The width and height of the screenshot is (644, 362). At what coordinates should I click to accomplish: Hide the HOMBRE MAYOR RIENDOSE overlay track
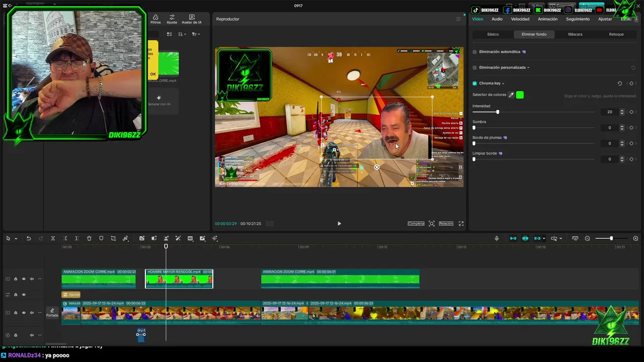(x=24, y=279)
